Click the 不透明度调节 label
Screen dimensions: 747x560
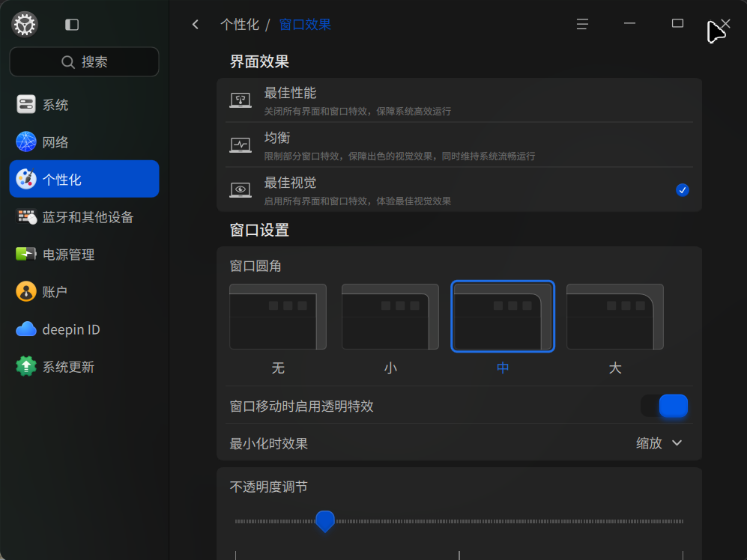point(269,487)
